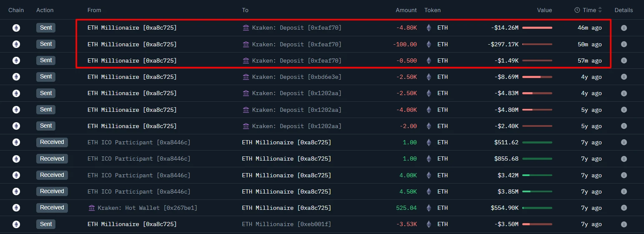
Task: Open Kraken: Deposit [0xbd6e3e] address link
Action: (x=296, y=77)
